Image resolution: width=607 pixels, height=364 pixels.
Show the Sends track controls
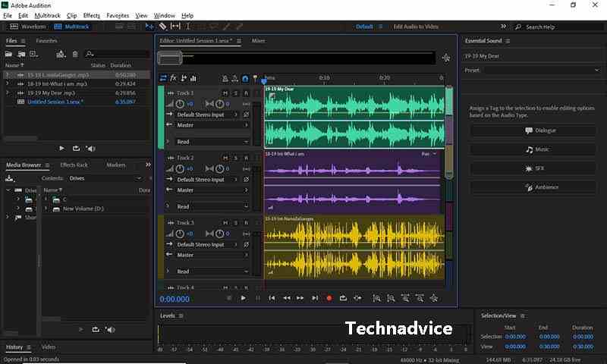click(x=184, y=78)
